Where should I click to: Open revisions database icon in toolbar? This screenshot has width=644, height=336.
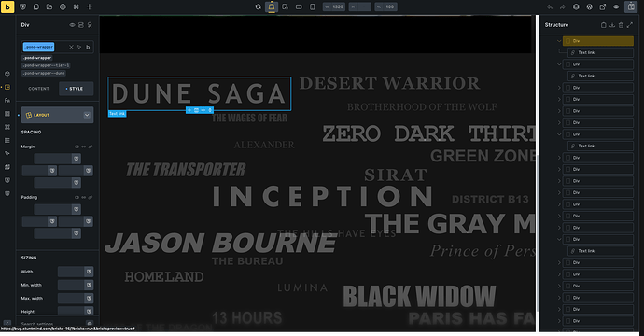[576, 7]
